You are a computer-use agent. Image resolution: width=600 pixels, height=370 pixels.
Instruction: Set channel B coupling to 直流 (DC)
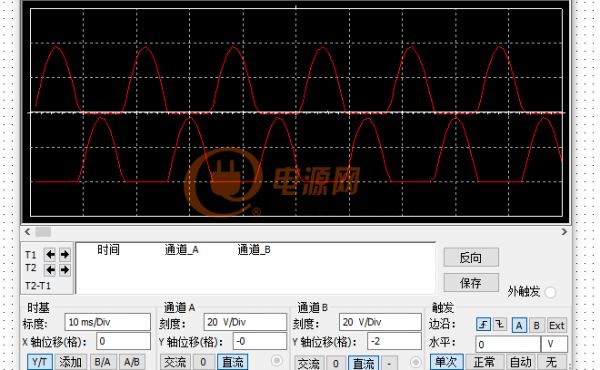(364, 363)
